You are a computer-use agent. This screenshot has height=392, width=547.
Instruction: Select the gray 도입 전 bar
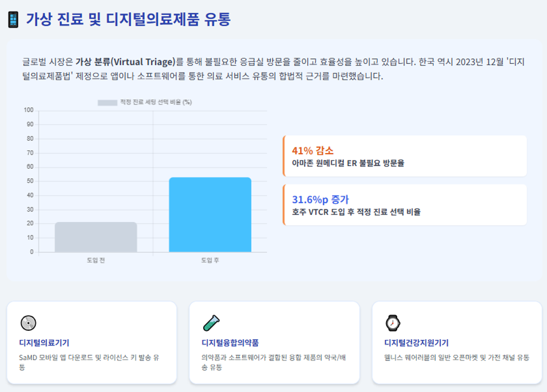click(96, 237)
